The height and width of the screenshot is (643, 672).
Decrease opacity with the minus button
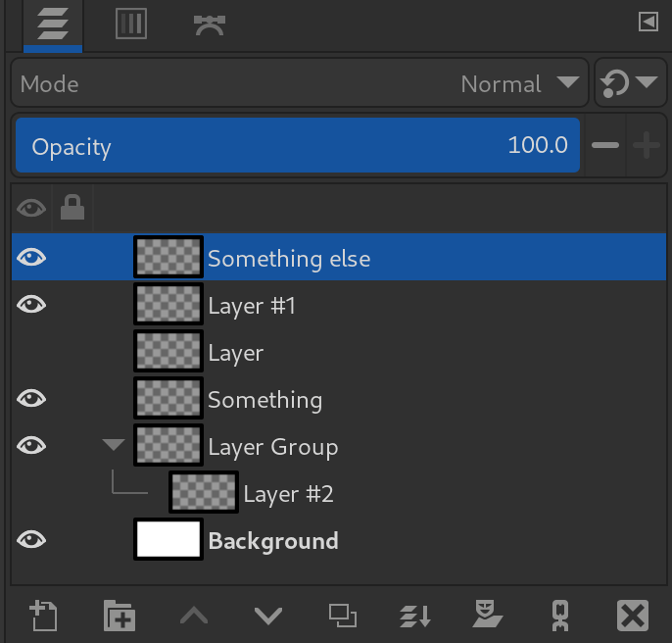pos(605,145)
